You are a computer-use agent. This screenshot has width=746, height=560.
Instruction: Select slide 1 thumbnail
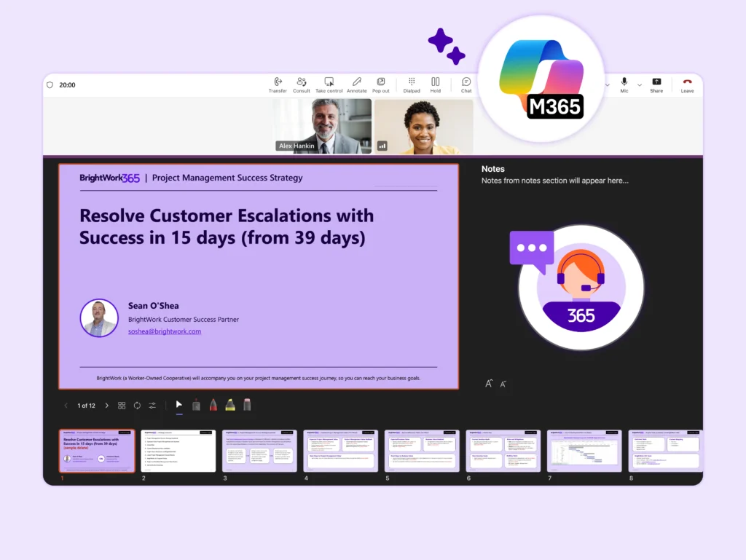pos(97,451)
